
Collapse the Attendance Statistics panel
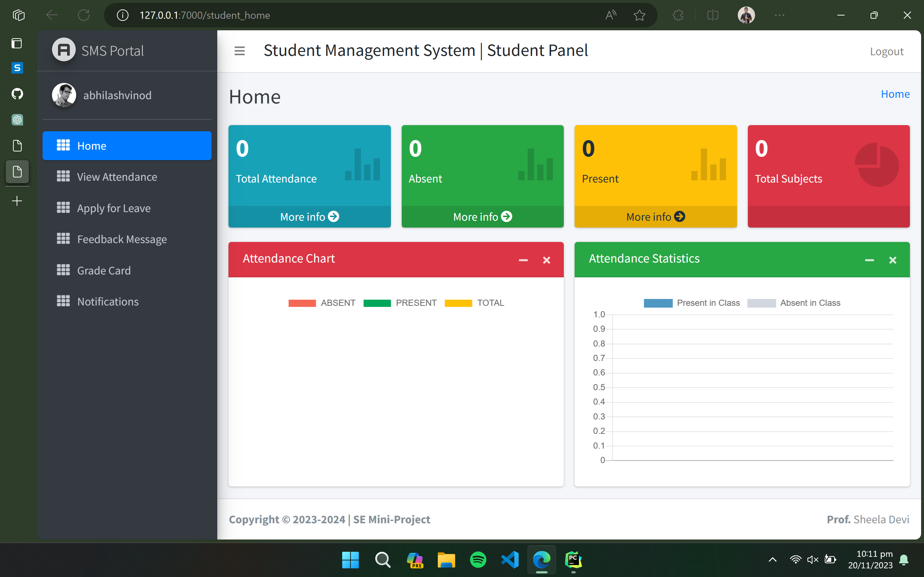pyautogui.click(x=869, y=260)
